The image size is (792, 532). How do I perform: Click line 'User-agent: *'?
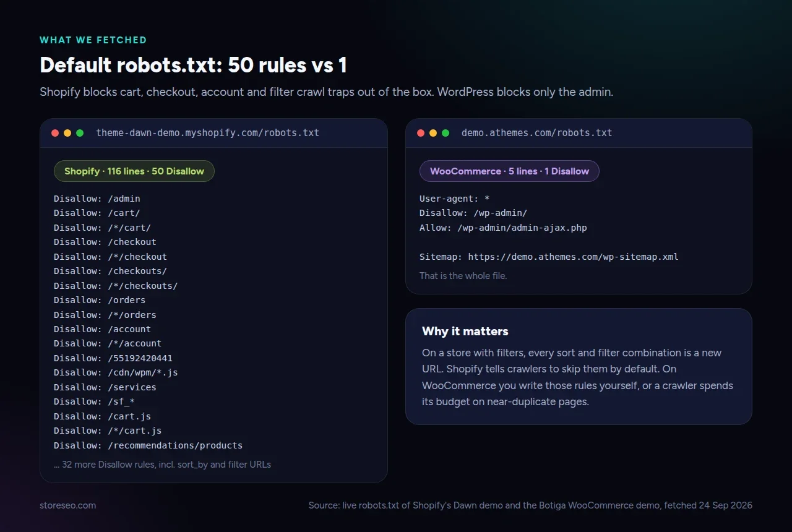(455, 199)
